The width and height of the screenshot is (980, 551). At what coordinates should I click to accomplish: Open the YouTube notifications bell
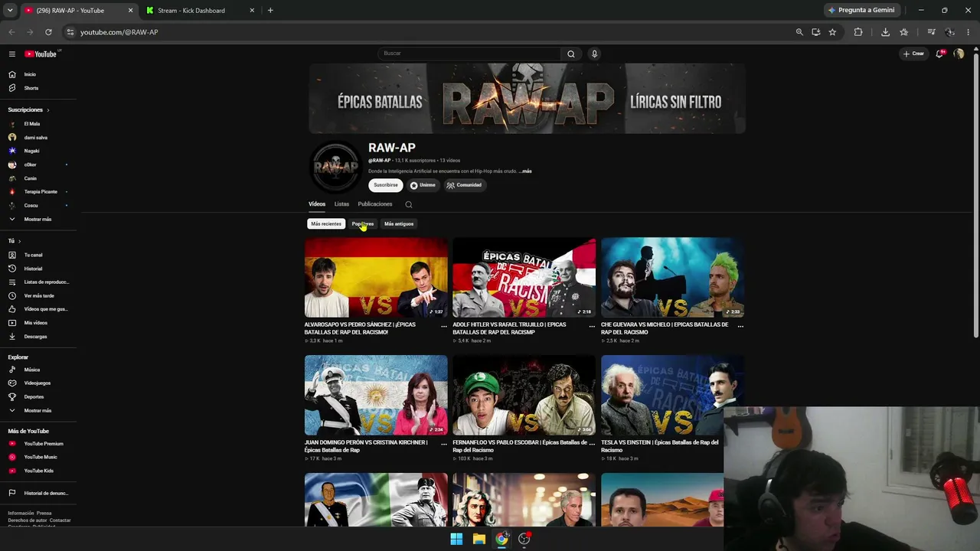939,54
